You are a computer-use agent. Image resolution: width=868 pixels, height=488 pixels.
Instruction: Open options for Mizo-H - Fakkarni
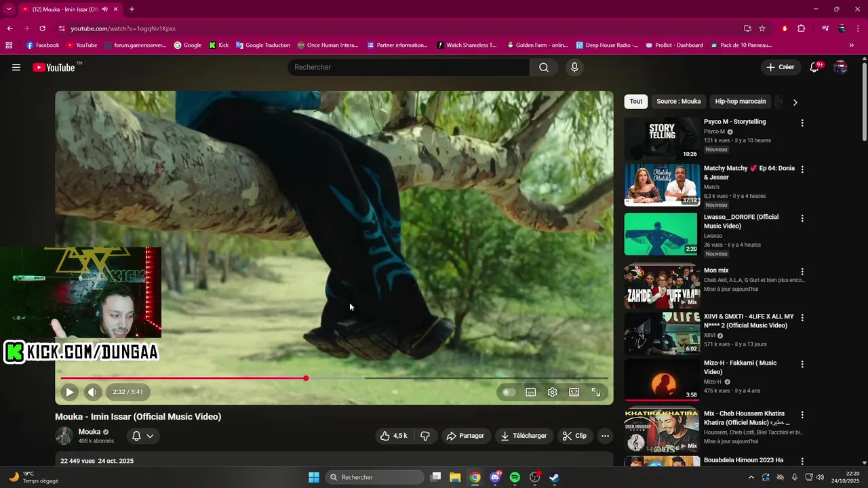point(802,364)
